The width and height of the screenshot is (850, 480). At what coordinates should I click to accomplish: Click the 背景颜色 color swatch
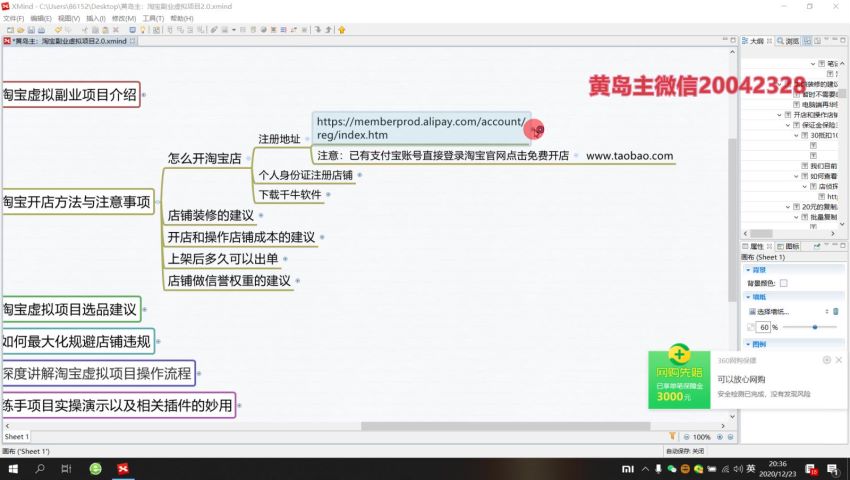pyautogui.click(x=783, y=283)
